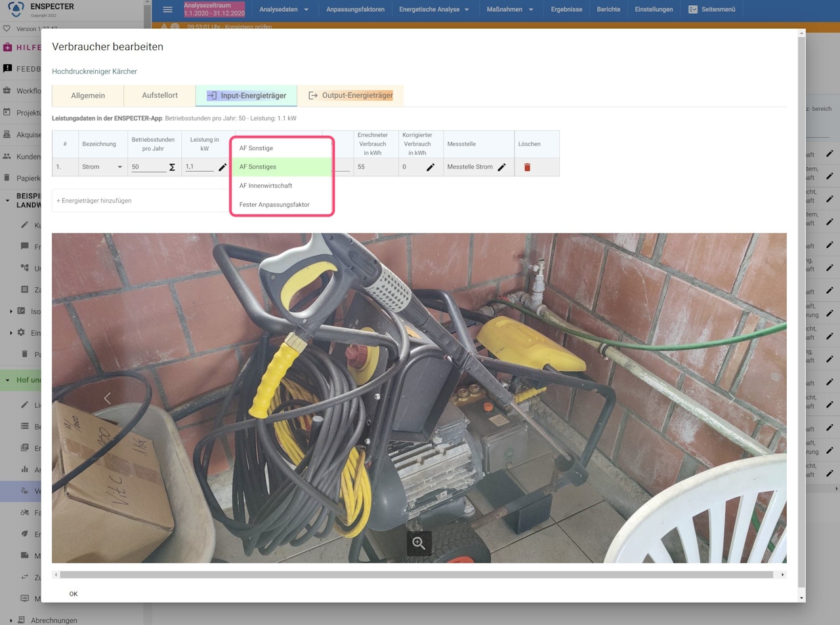Open the hamburger menu in top bar
Screen dimensions: 840x625
coord(167,10)
